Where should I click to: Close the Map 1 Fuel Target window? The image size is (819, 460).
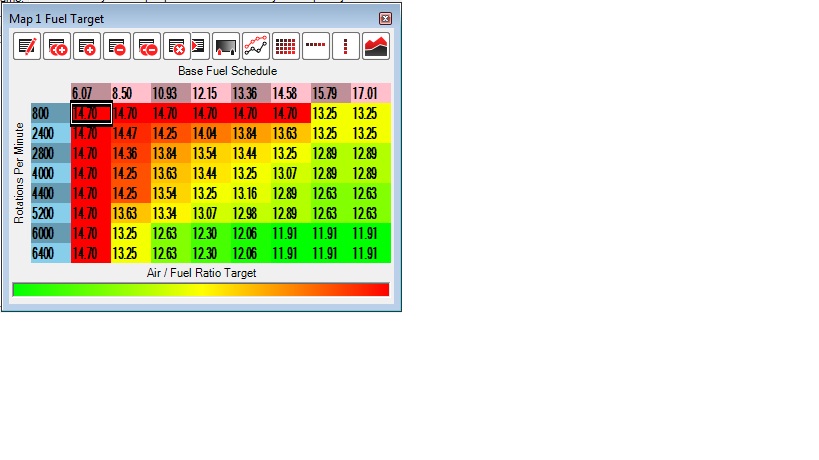pos(386,19)
